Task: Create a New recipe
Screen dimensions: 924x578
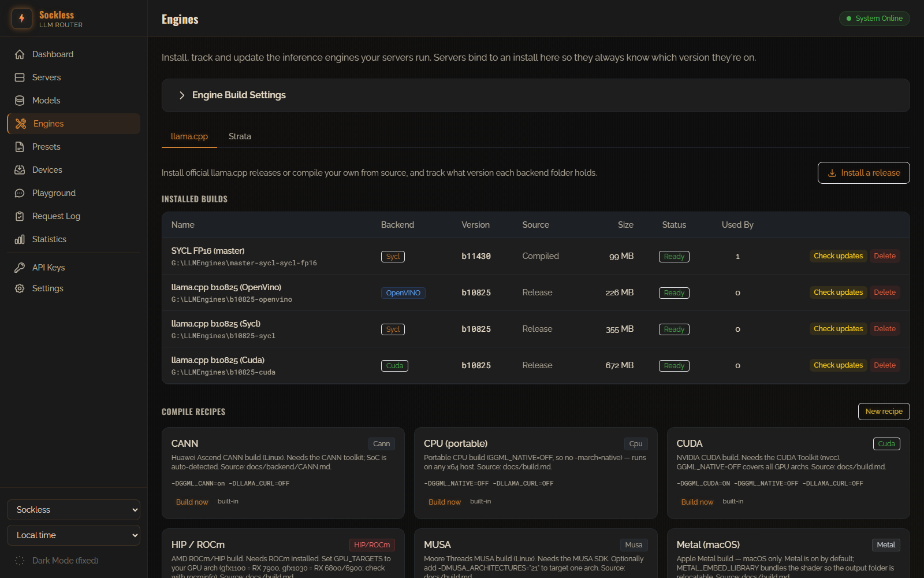Action: (884, 412)
